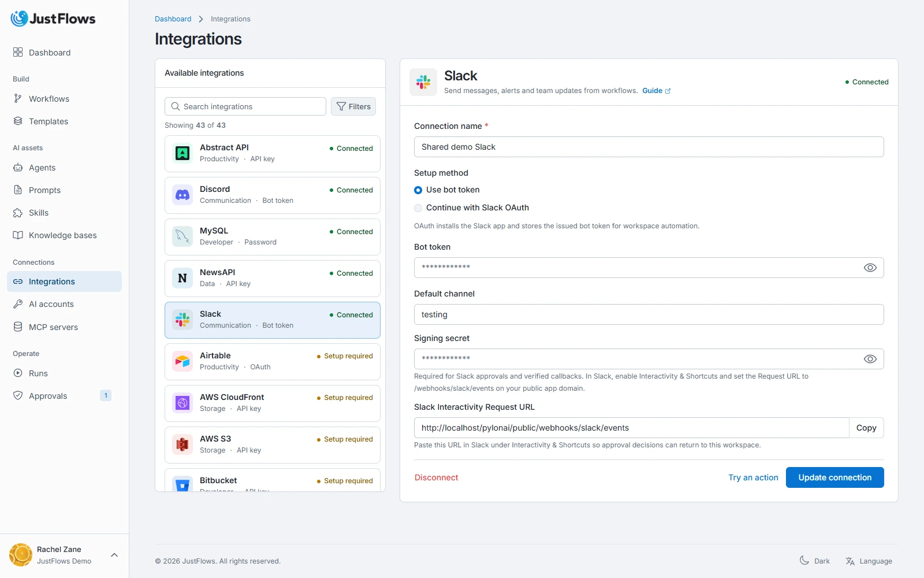Click the AI accounts key icon
The height and width of the screenshot is (578, 924).
pos(18,304)
